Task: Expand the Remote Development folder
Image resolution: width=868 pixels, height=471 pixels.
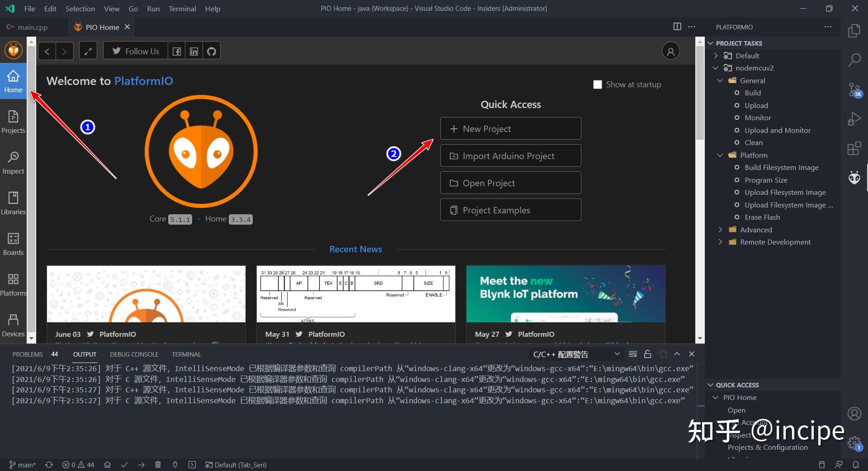Action: (720, 242)
